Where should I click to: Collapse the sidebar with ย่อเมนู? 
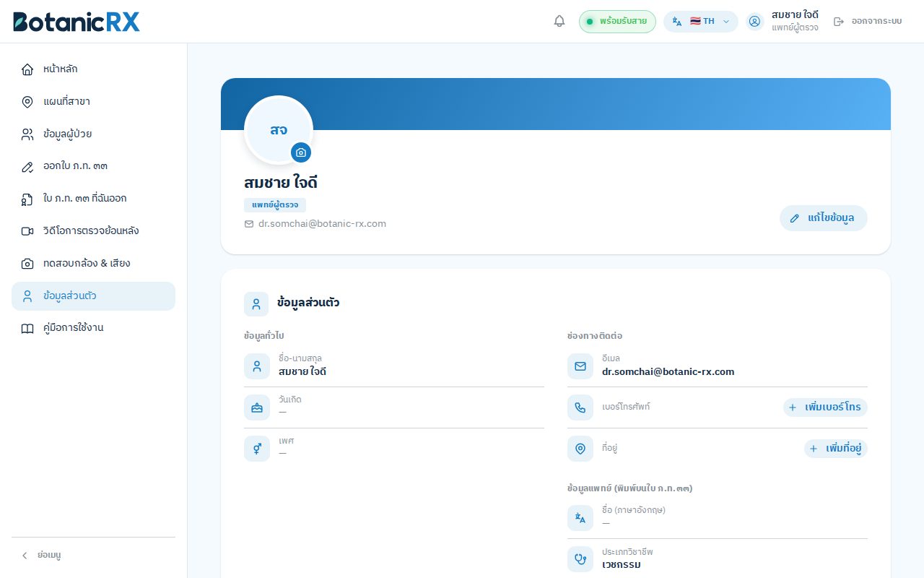pos(93,556)
